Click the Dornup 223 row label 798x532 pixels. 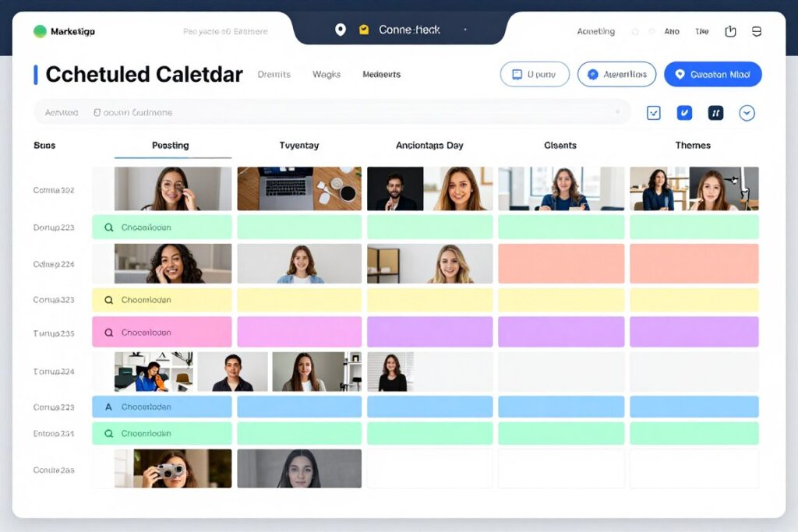point(54,227)
